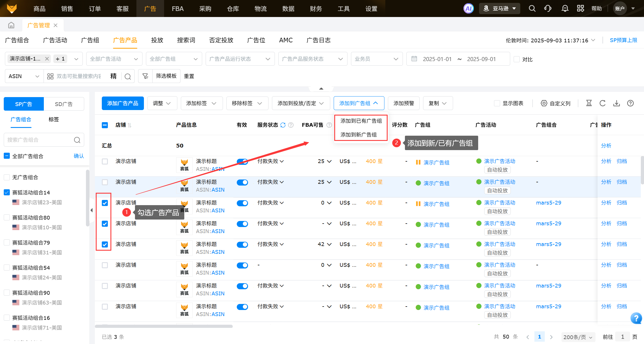The width and height of the screenshot is (644, 344).
Task: Toggle the 有效 switch in first row
Action: [242, 162]
